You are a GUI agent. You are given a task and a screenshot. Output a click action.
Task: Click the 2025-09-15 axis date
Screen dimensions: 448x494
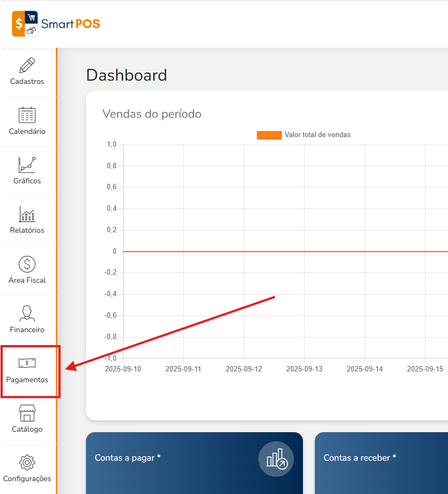click(425, 369)
